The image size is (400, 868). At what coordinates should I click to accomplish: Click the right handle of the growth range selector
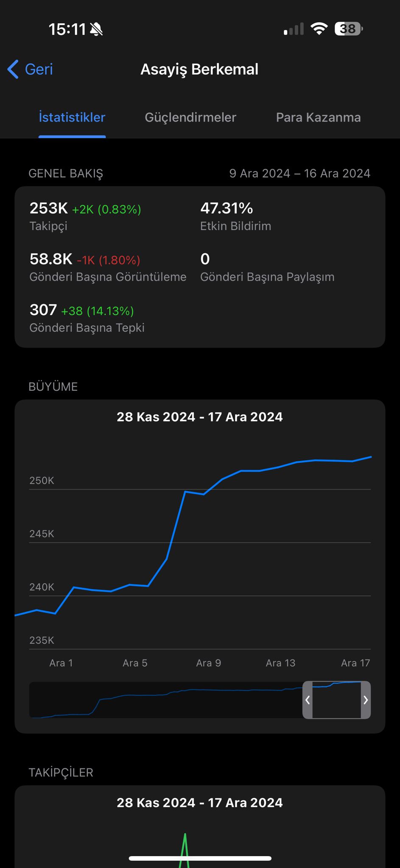(366, 700)
